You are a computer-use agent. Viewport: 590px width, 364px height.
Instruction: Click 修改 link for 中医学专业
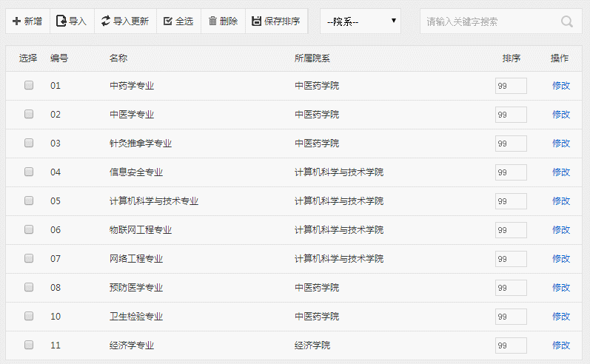[560, 115]
